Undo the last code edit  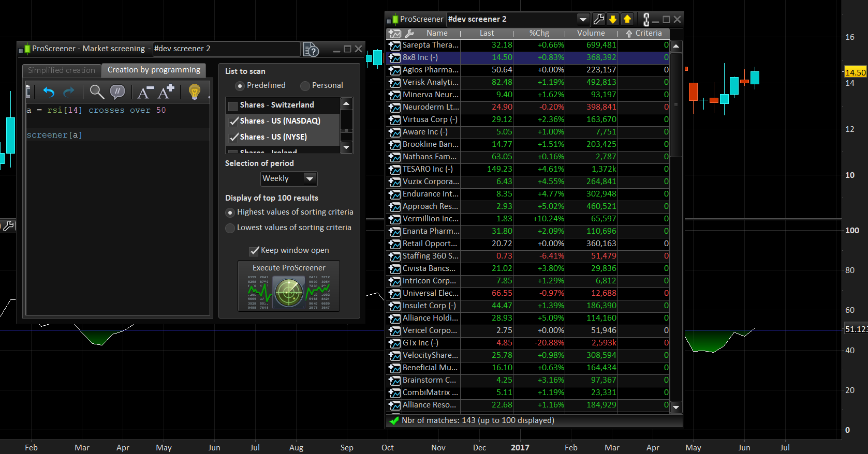tap(49, 92)
